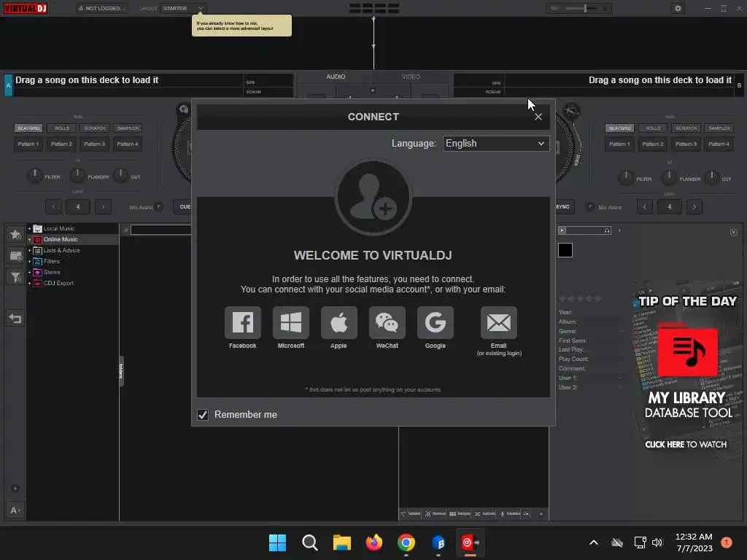
Task: Connect with Microsoft account icon
Action: [x=290, y=322]
